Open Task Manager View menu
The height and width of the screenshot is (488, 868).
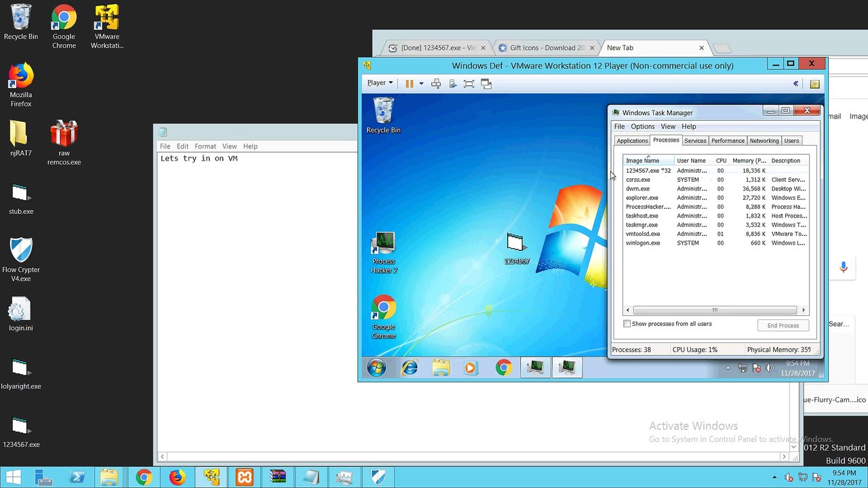pos(668,126)
